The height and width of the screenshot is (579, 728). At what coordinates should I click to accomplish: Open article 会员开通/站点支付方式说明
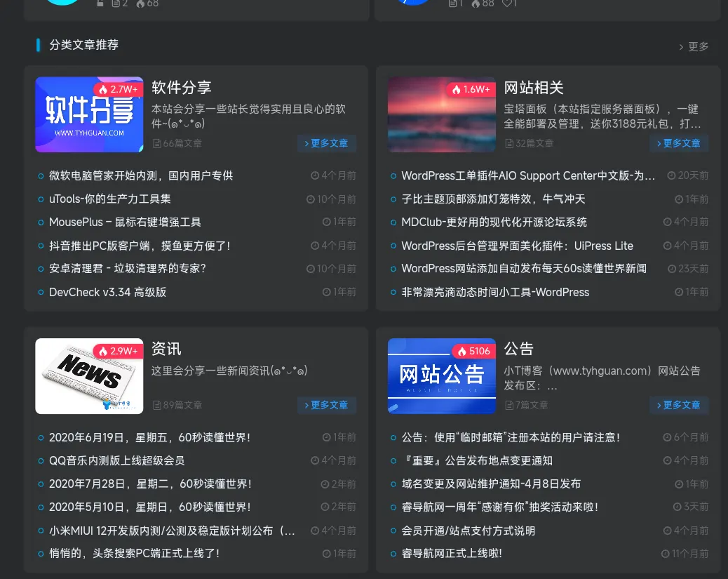[469, 531]
